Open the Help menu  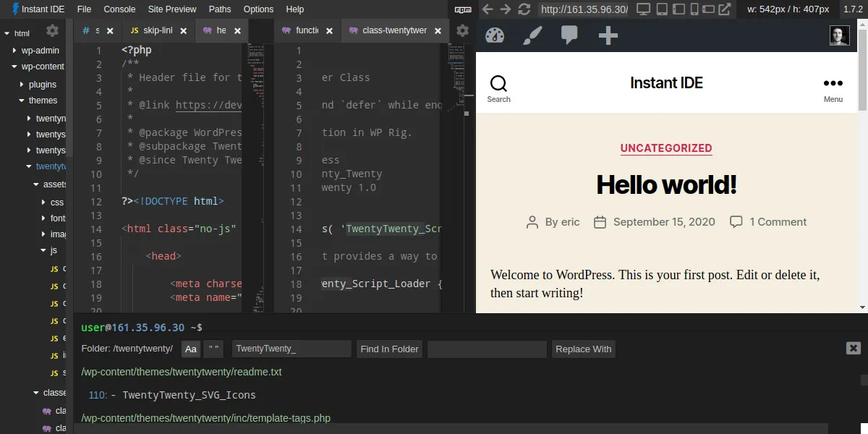click(295, 9)
